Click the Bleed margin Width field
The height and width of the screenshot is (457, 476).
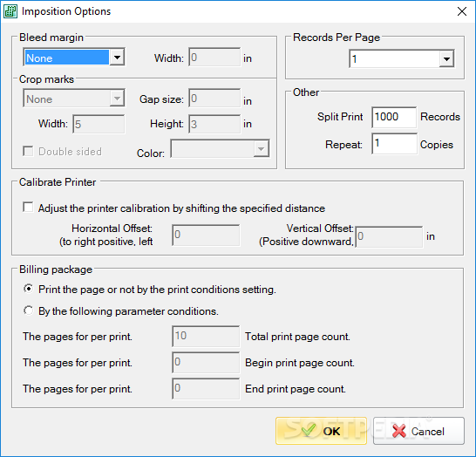(214, 57)
